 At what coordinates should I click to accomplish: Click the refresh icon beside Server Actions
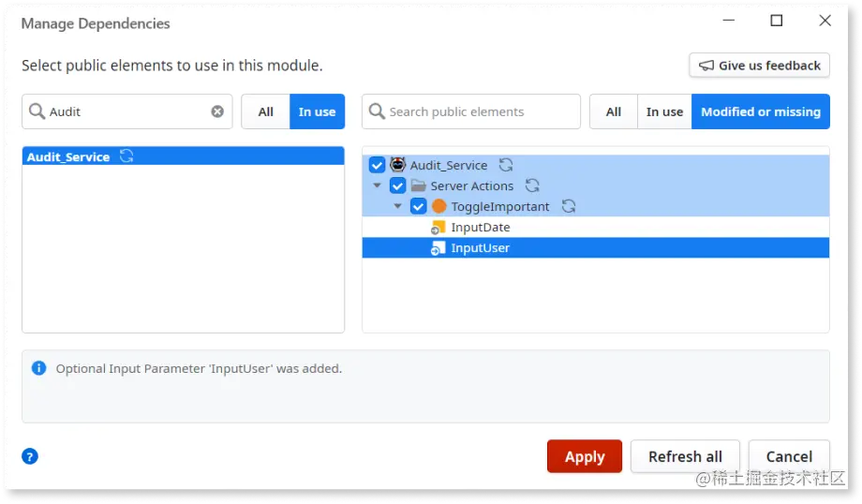point(532,185)
